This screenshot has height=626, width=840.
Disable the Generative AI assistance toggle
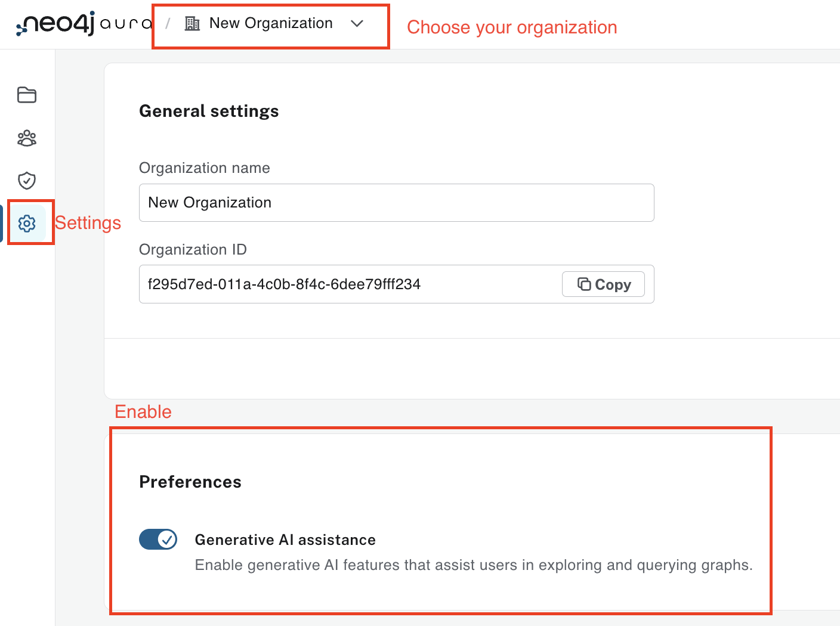click(157, 540)
